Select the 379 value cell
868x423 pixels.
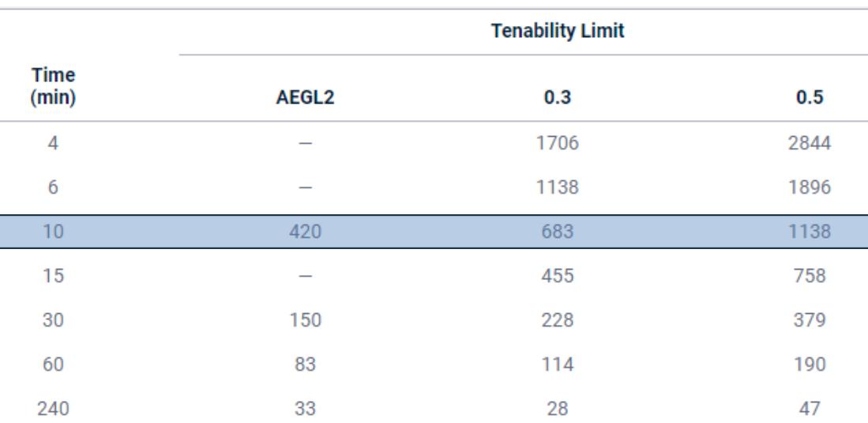(x=810, y=320)
